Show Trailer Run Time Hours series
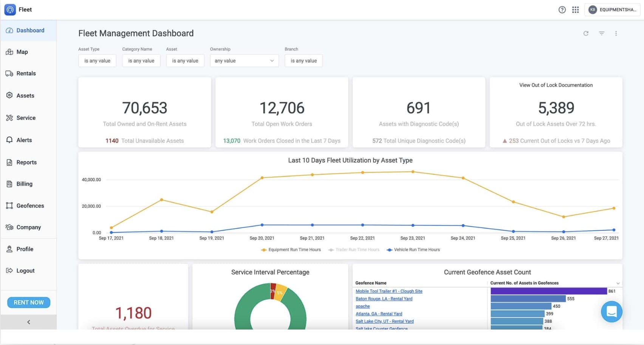Image resolution: width=644 pixels, height=345 pixels. point(354,250)
